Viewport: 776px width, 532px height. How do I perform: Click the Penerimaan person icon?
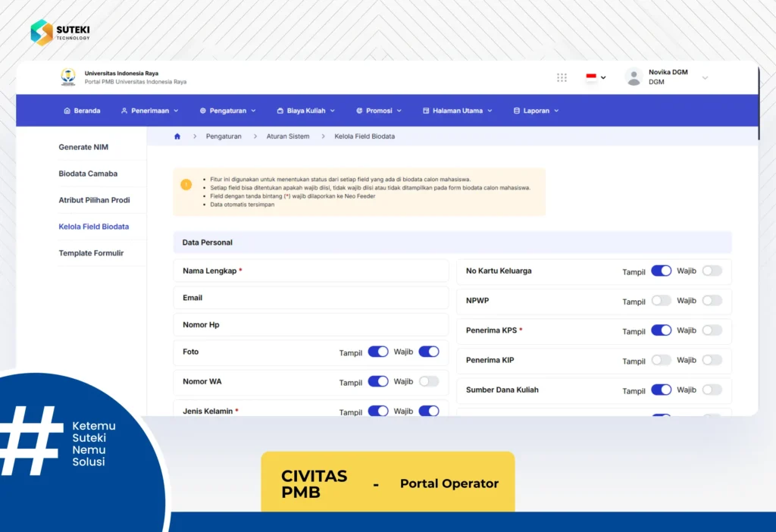124,111
